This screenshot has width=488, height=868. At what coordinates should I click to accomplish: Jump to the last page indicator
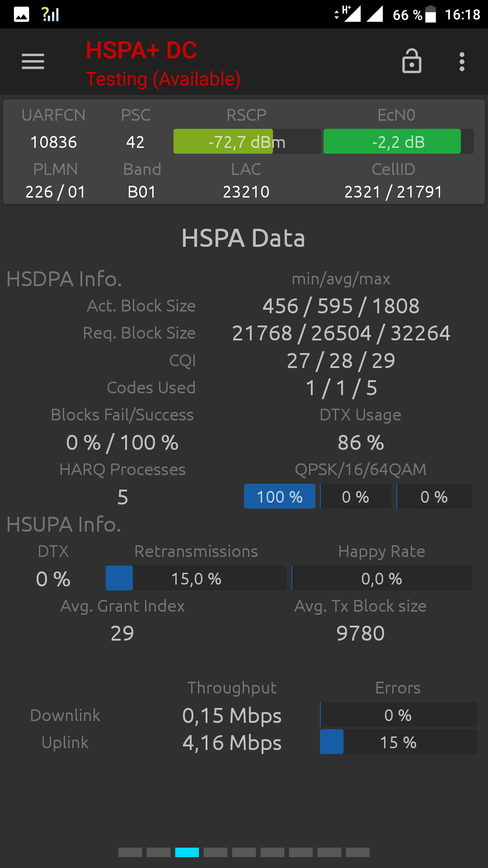pos(358,853)
